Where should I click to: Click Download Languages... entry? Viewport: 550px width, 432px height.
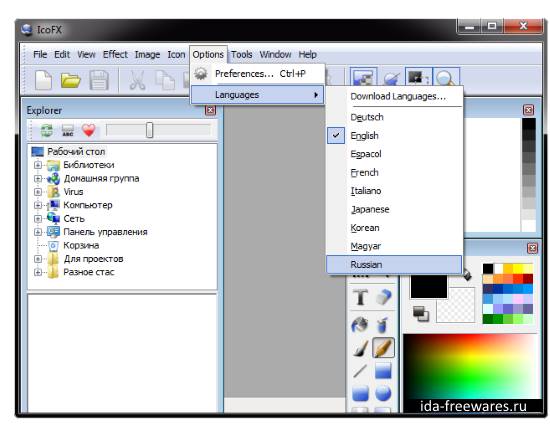click(x=398, y=96)
